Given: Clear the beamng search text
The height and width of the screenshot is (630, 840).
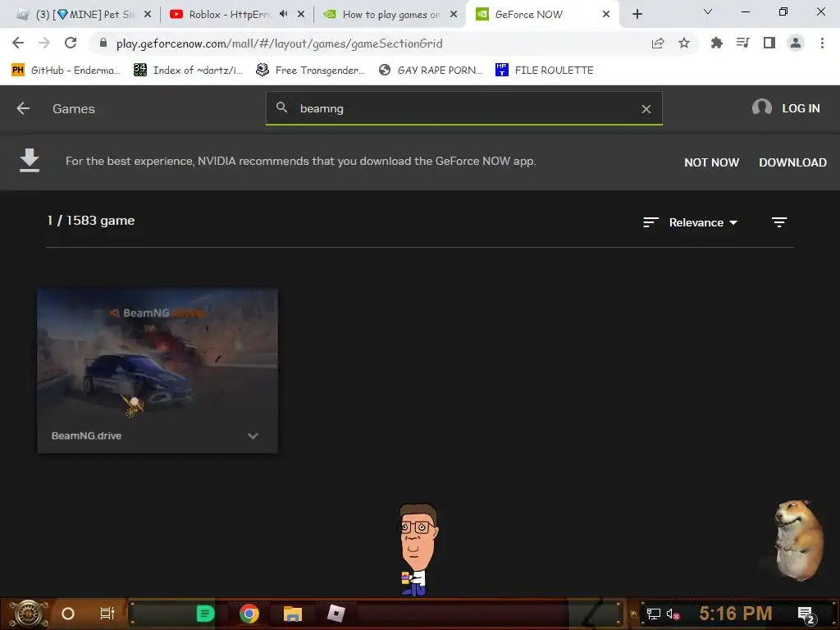Looking at the screenshot, I should pos(646,109).
